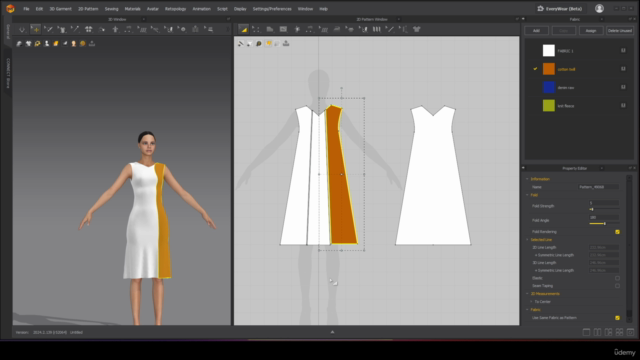Click the yellow highlighted display icon in 2D window
The height and width of the screenshot is (360, 640).
point(268,44)
